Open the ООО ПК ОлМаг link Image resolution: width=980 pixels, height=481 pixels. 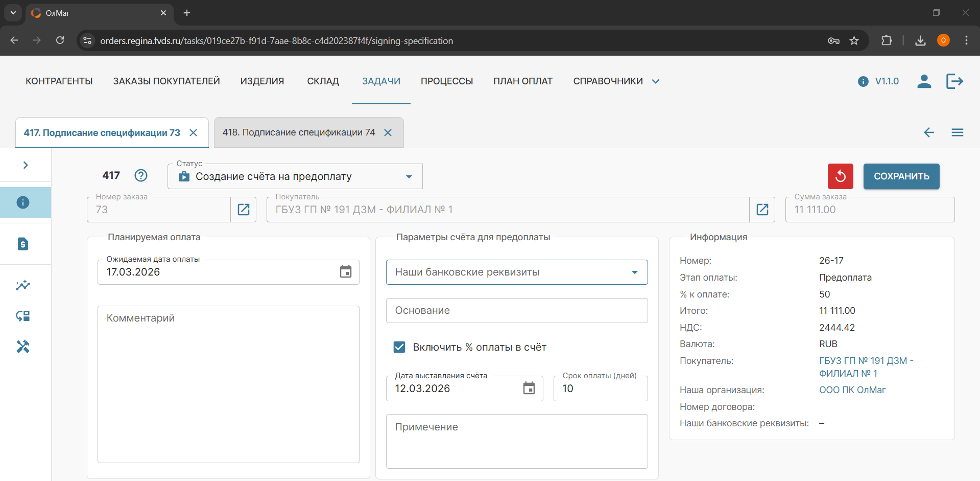click(852, 390)
